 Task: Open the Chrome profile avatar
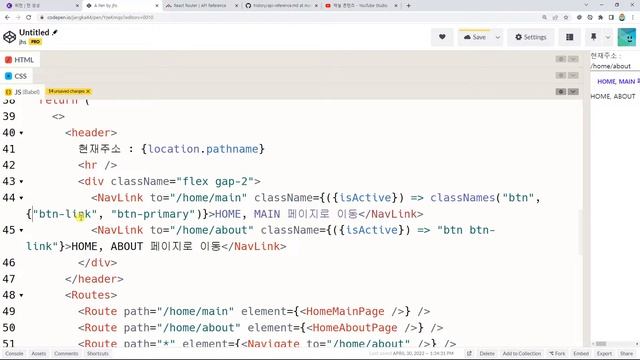click(622, 18)
